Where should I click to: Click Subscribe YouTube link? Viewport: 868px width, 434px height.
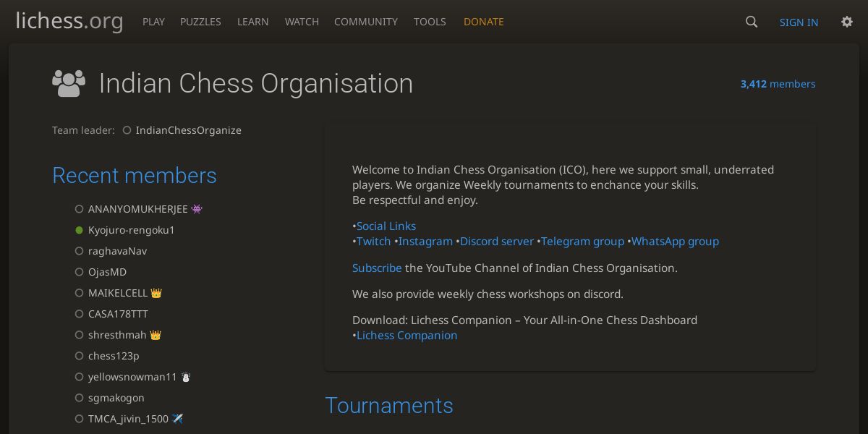point(377,268)
